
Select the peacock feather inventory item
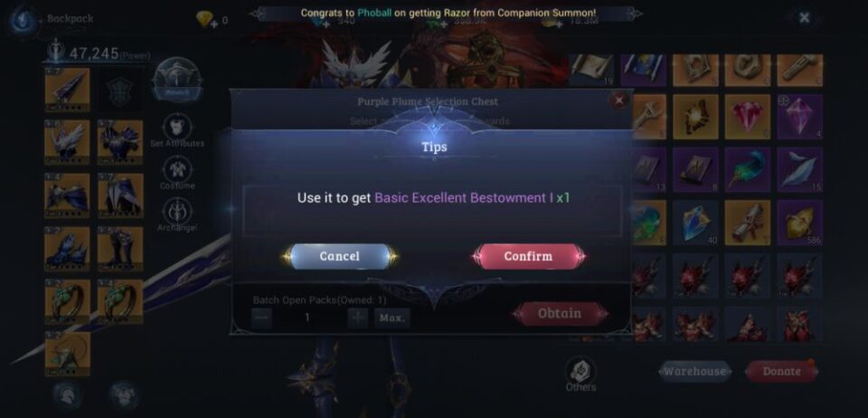748,169
